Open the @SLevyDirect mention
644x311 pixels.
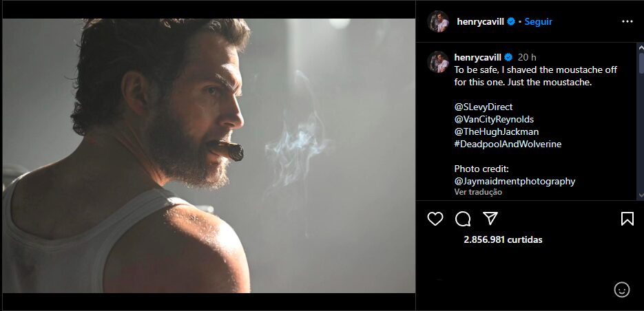(x=484, y=107)
